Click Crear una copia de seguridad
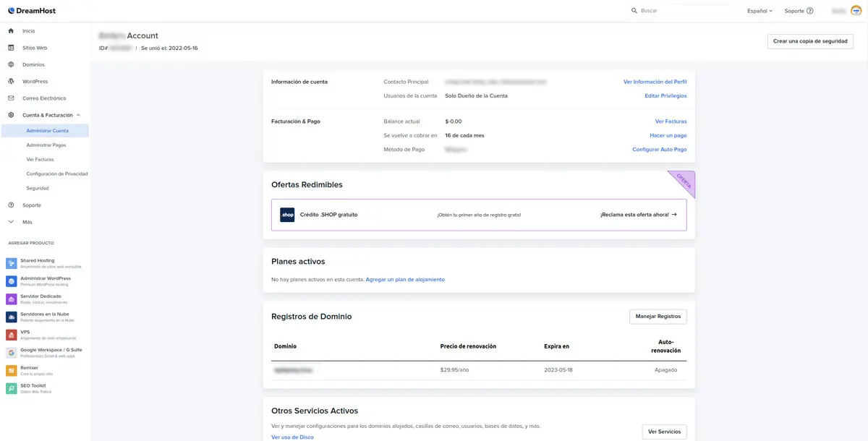 [x=810, y=41]
